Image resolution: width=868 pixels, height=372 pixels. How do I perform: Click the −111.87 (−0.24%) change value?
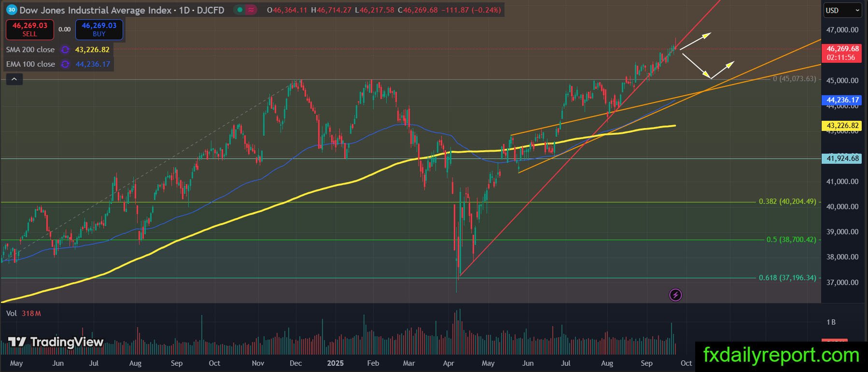(x=472, y=10)
